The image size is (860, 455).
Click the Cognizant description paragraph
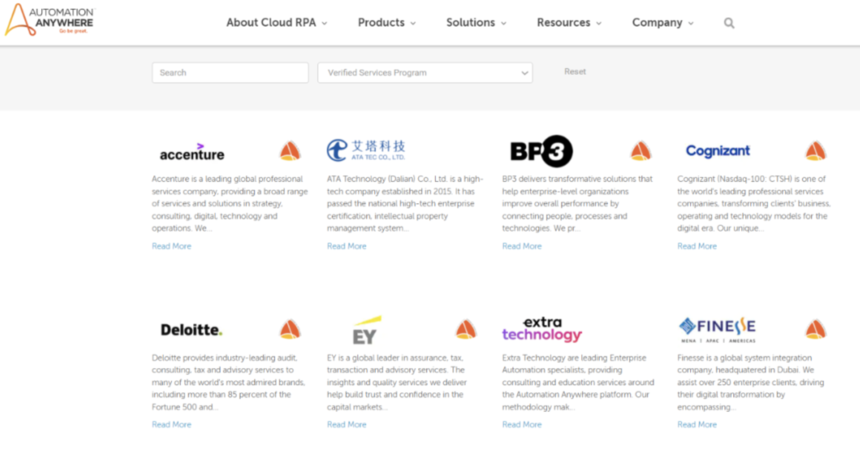pyautogui.click(x=754, y=203)
